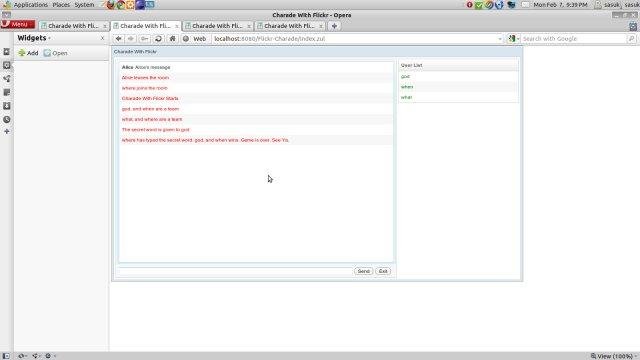This screenshot has height=360, width=640.
Task: Open the Opera Unite status bar icon menu
Action: coord(36,356)
